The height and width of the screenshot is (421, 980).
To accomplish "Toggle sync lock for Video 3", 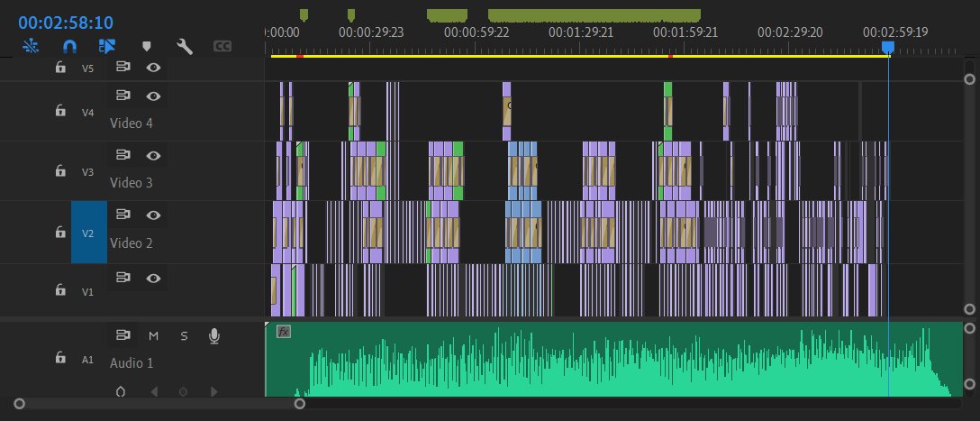I will (x=123, y=155).
